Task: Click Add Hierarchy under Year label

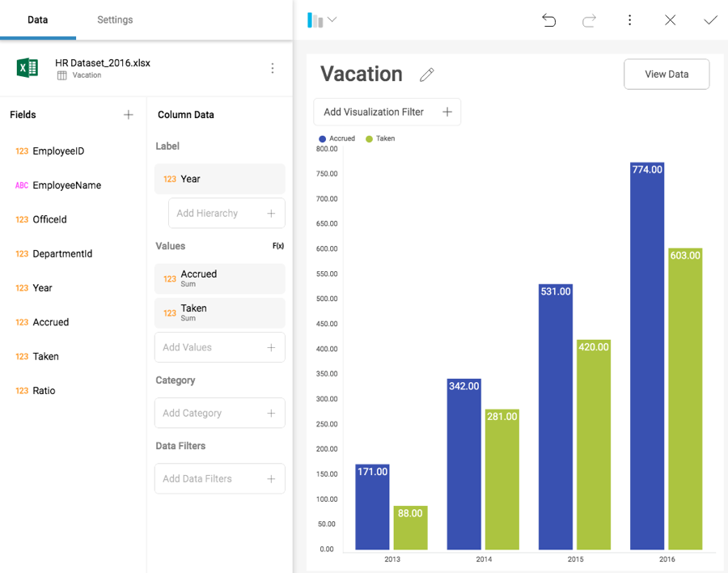Action: (x=226, y=214)
